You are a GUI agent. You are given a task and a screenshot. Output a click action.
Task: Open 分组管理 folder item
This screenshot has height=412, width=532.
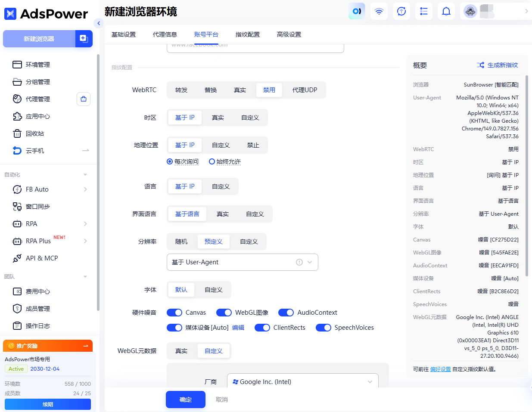(38, 82)
